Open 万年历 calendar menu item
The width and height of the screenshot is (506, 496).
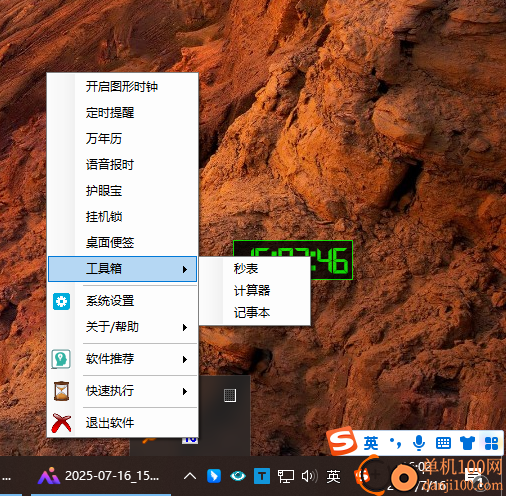pyautogui.click(x=122, y=139)
